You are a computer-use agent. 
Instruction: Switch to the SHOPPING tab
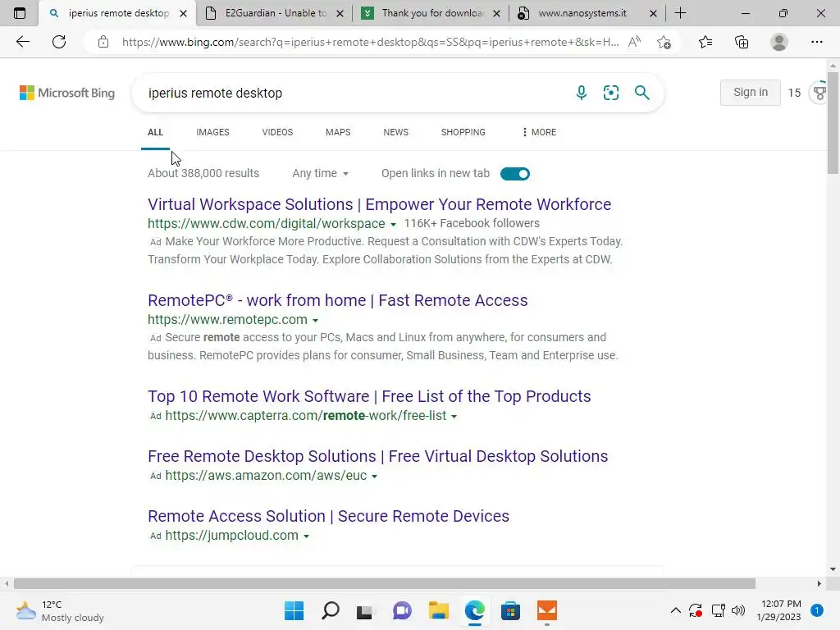point(463,132)
